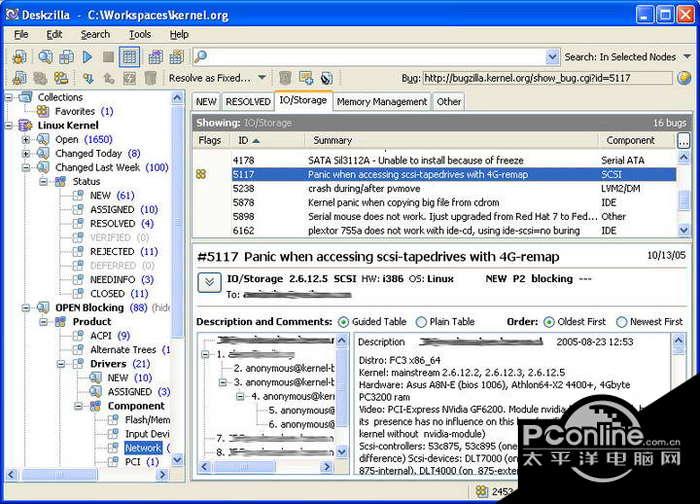Collapse the Linux Kernel tree node
This screenshot has height=504, width=700.
coord(8,125)
